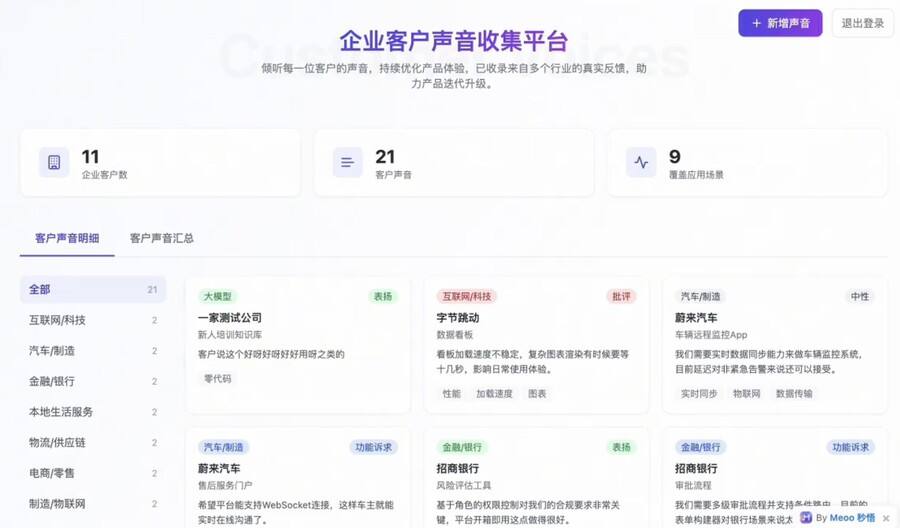
Task: Click the 批评 badge on 字节跳动 card
Action: 621,296
